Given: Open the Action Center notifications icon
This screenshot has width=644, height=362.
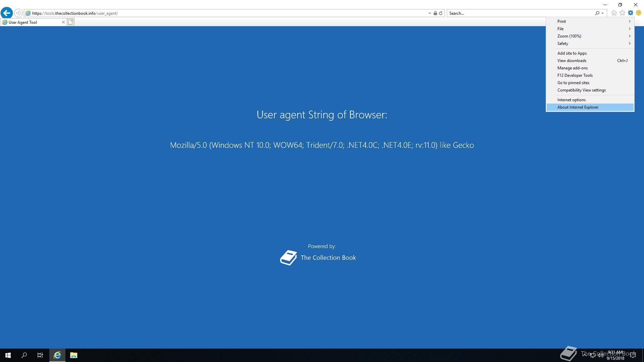Looking at the screenshot, I should [633, 355].
